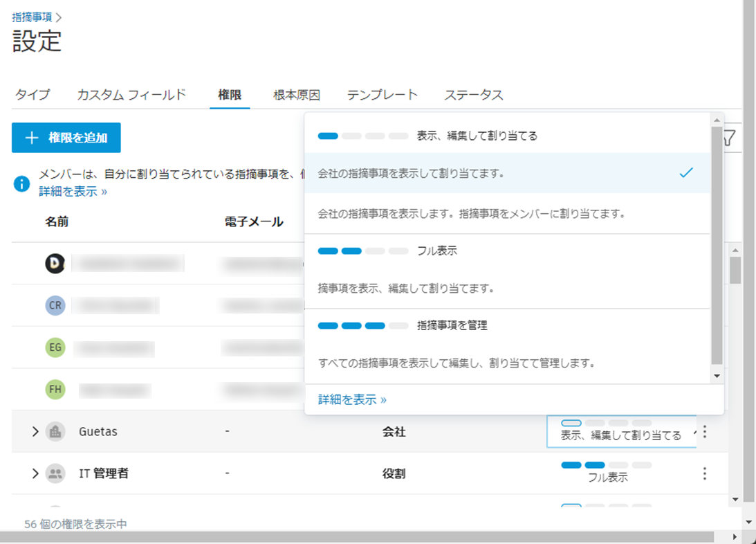The height and width of the screenshot is (544, 756).
Task: Click the 権限を追加 button
Action: click(66, 138)
